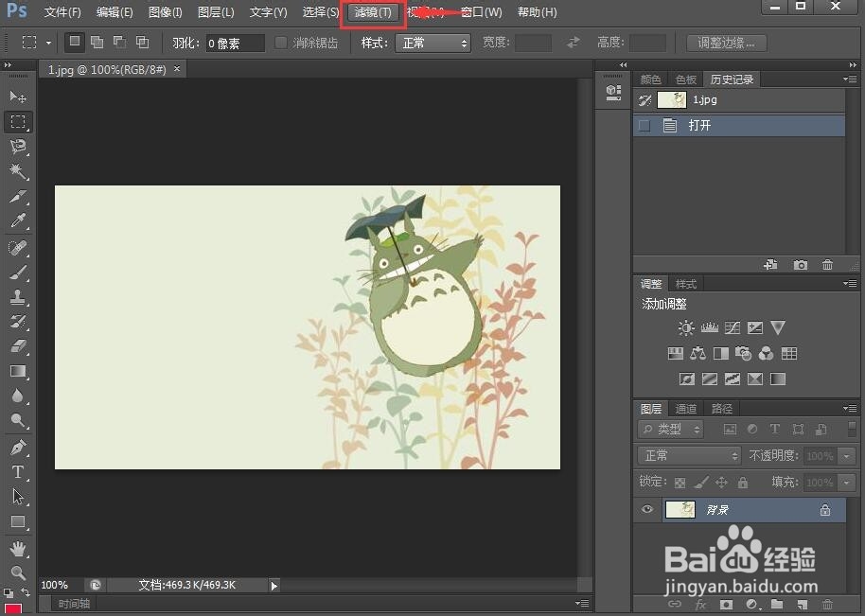The image size is (865, 616).
Task: Add a Hue/Saturation adjustment
Action: coord(675,353)
